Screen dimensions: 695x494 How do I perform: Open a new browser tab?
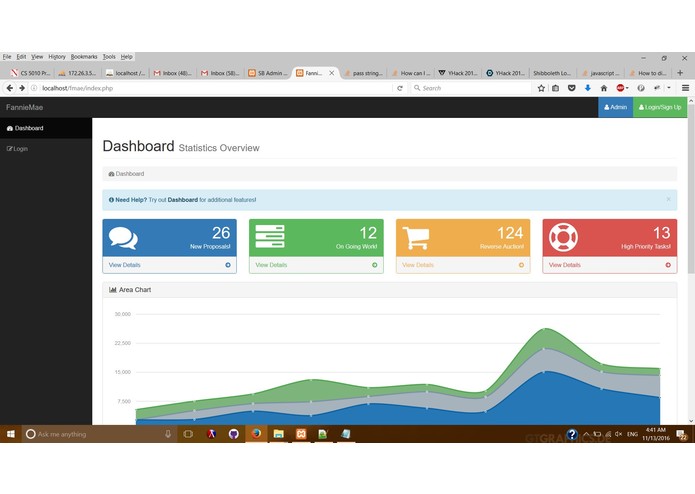coord(680,73)
